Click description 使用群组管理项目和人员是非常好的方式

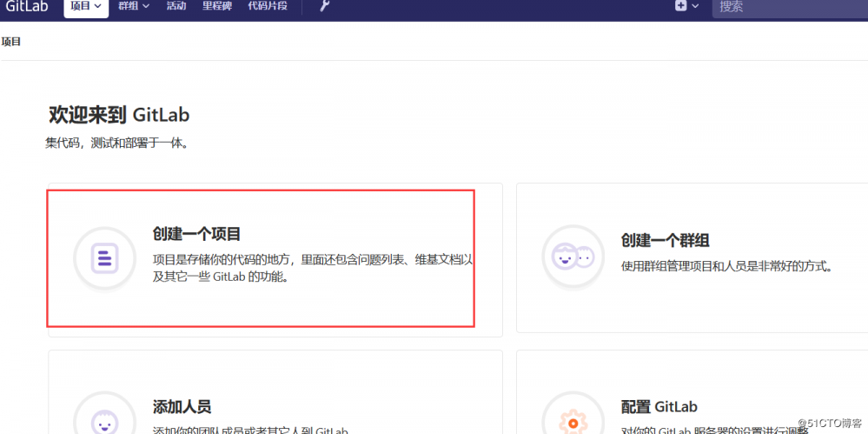pyautogui.click(x=727, y=267)
